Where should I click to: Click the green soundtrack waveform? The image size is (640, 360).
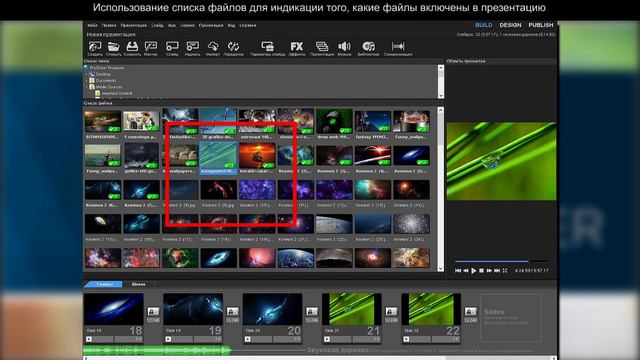click(157, 350)
